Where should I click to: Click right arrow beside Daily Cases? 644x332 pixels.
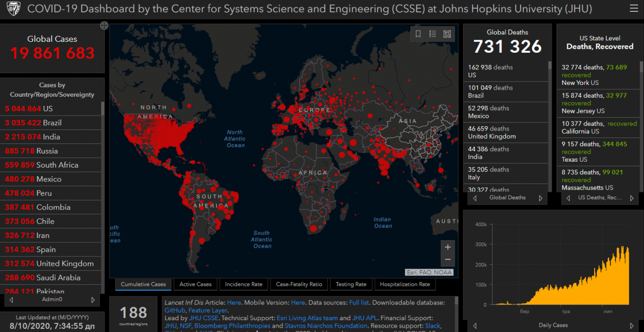633,325
